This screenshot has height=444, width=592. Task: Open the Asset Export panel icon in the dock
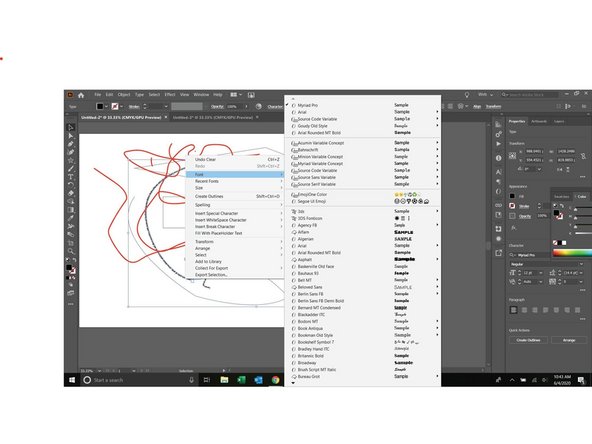(498, 253)
